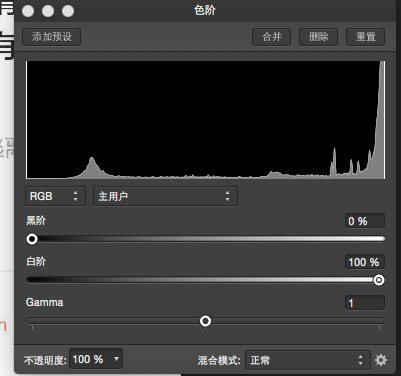Expand the 不透明度 dropdown arrow
401x376 pixels.
point(116,359)
